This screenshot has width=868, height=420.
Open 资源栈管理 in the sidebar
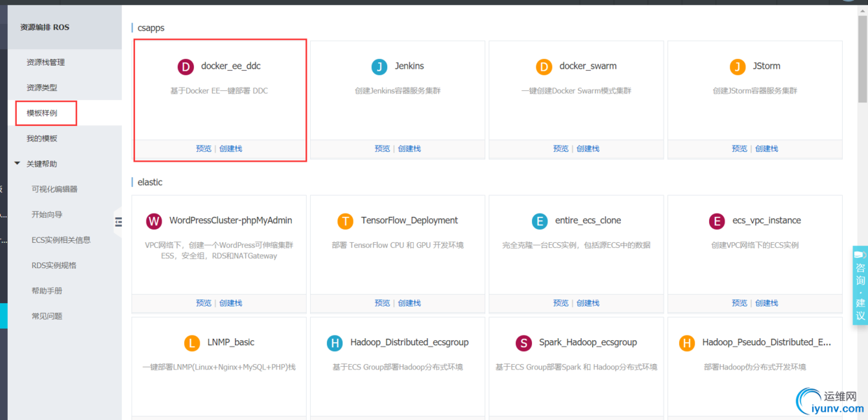(45, 62)
